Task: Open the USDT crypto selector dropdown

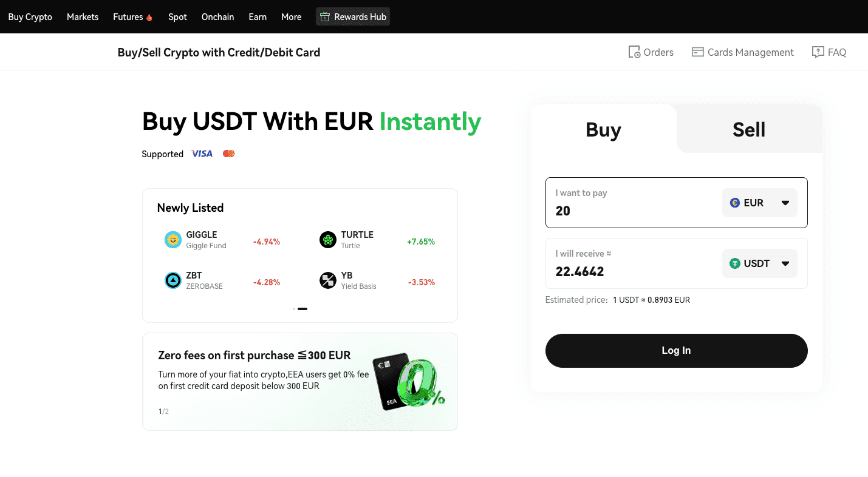Action: point(759,263)
